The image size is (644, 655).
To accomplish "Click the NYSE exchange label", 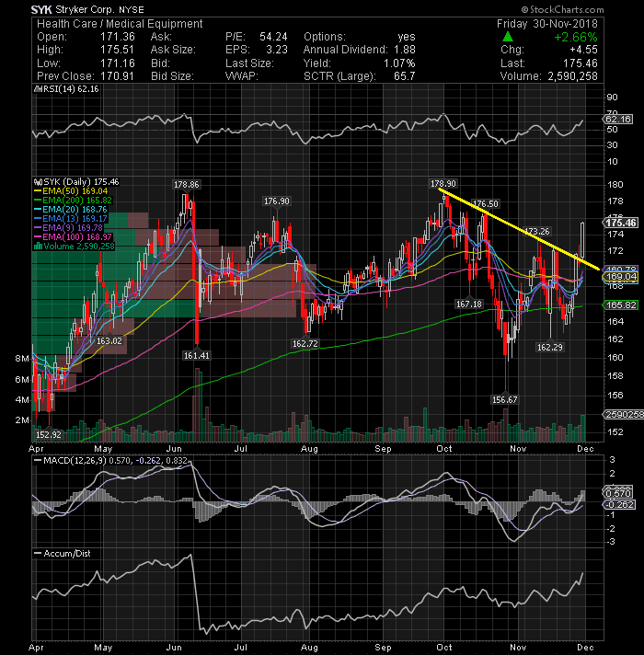I will [x=132, y=9].
